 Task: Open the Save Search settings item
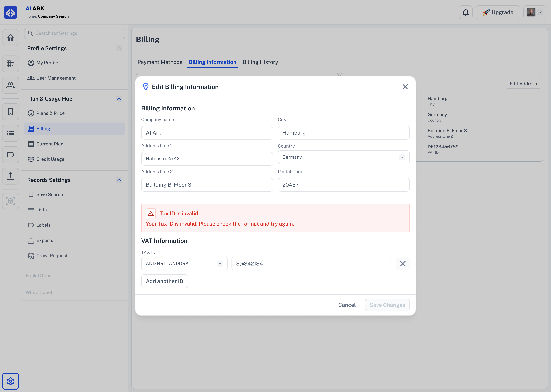pos(75,195)
